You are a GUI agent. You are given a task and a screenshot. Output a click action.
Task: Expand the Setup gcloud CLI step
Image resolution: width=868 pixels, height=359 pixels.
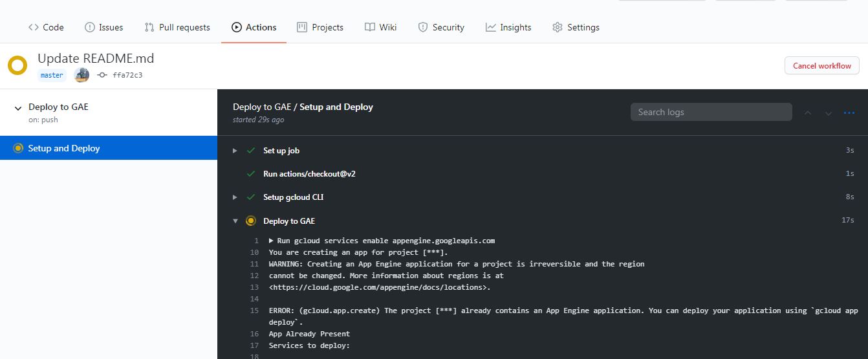(x=235, y=197)
